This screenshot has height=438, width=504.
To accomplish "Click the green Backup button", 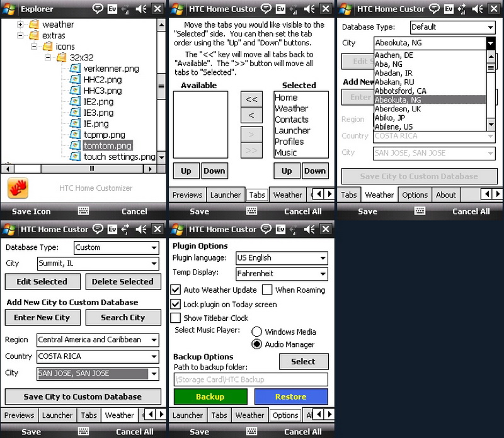I will point(210,396).
